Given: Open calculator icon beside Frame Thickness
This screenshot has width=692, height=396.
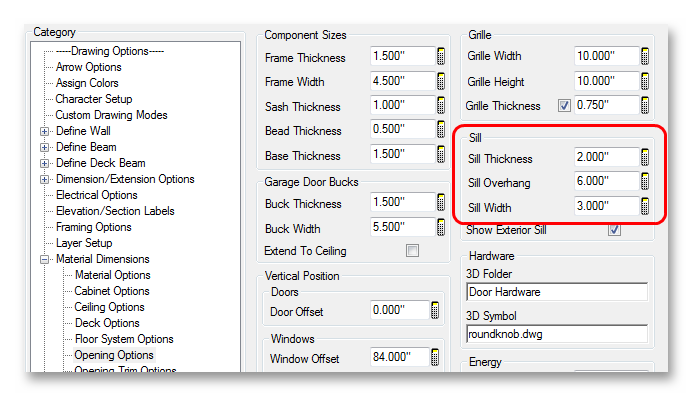Looking at the screenshot, I should click(x=440, y=57).
